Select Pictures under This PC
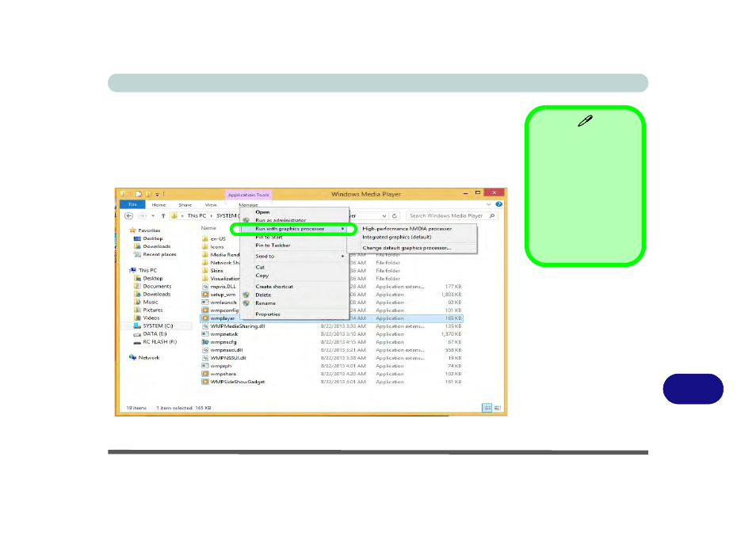The image size is (756, 533). click(x=153, y=310)
